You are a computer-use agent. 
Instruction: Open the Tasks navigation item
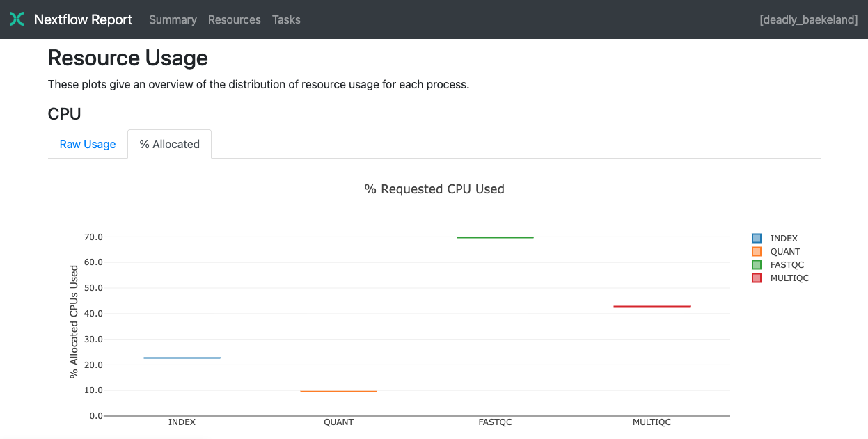click(286, 19)
